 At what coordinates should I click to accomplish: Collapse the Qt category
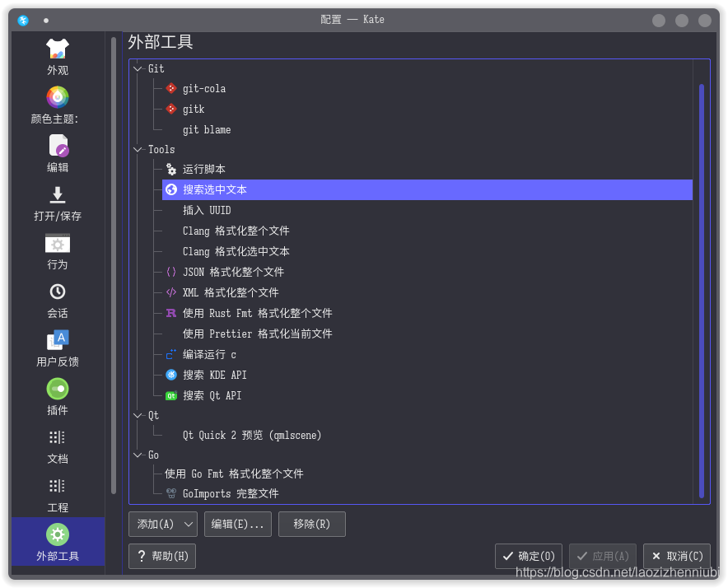point(138,415)
